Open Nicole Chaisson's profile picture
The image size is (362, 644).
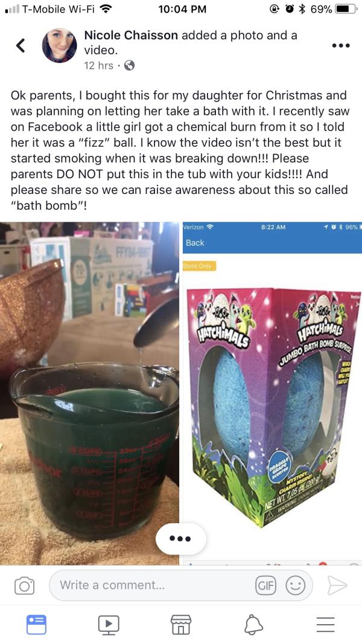(x=60, y=45)
